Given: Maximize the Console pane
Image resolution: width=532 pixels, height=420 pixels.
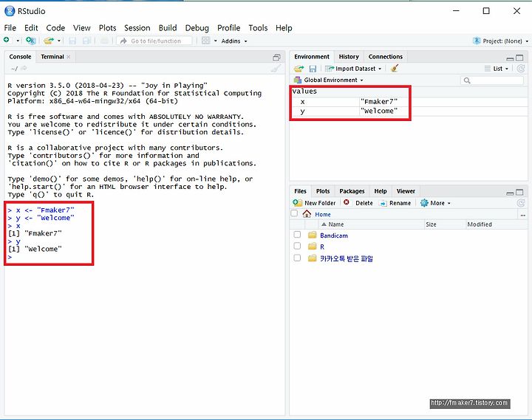Looking at the screenshot, I should click(276, 58).
